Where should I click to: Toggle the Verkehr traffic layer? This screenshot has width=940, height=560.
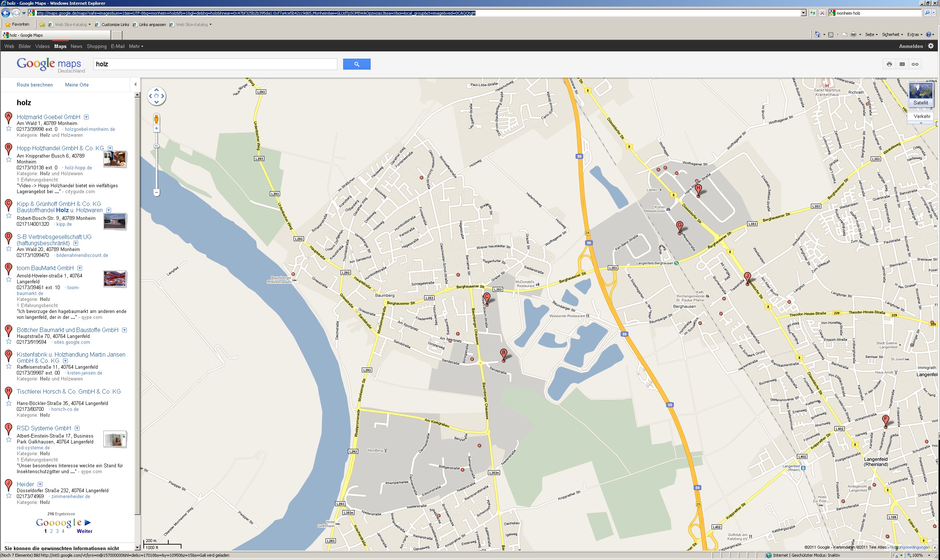[922, 116]
